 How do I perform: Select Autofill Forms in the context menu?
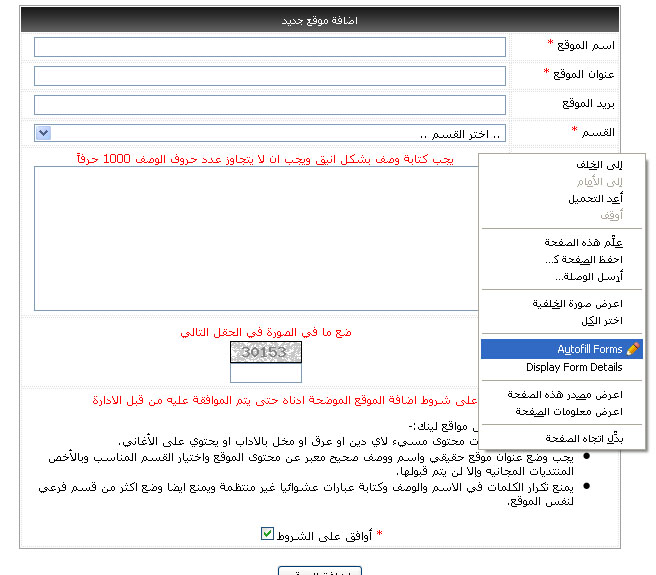pos(561,349)
